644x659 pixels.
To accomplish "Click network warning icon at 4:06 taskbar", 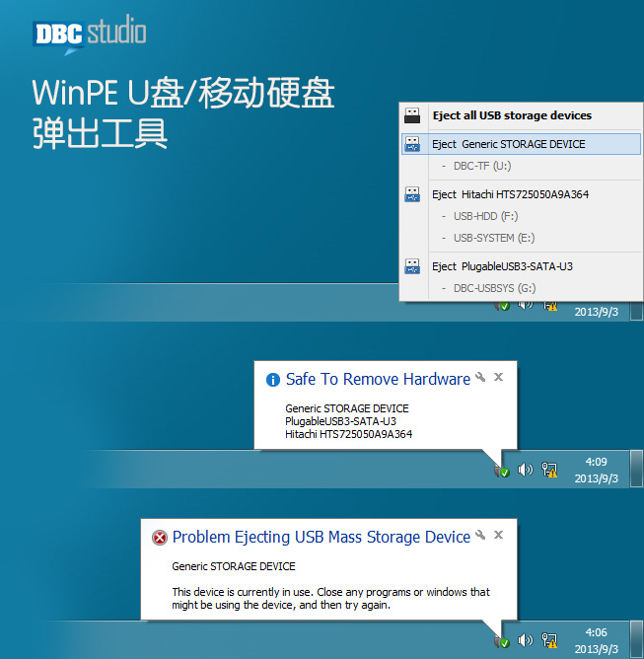I will (549, 640).
